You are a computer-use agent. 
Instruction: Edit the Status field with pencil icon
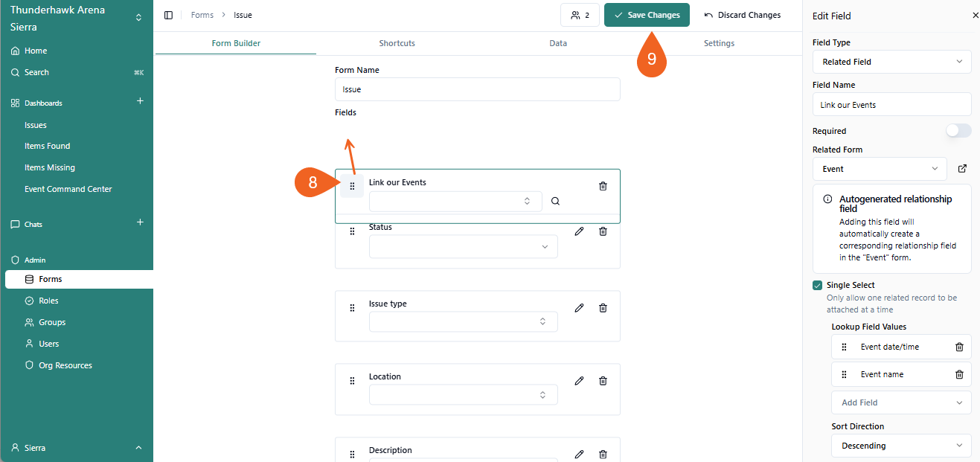click(x=579, y=231)
